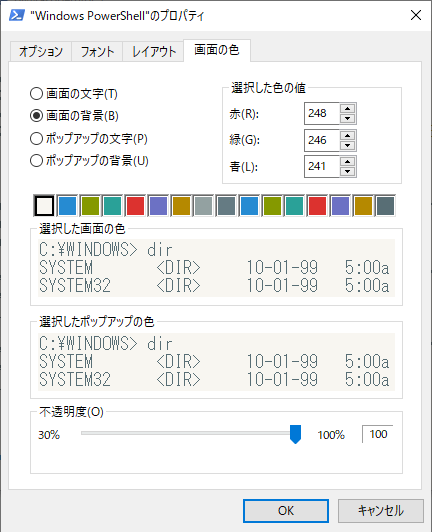
Task: Decrease the 青(L) value with down arrow
Action: [348, 171]
